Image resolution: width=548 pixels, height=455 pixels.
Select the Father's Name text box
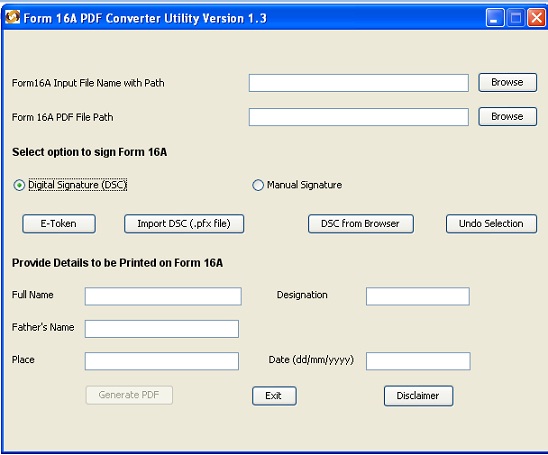point(162,329)
